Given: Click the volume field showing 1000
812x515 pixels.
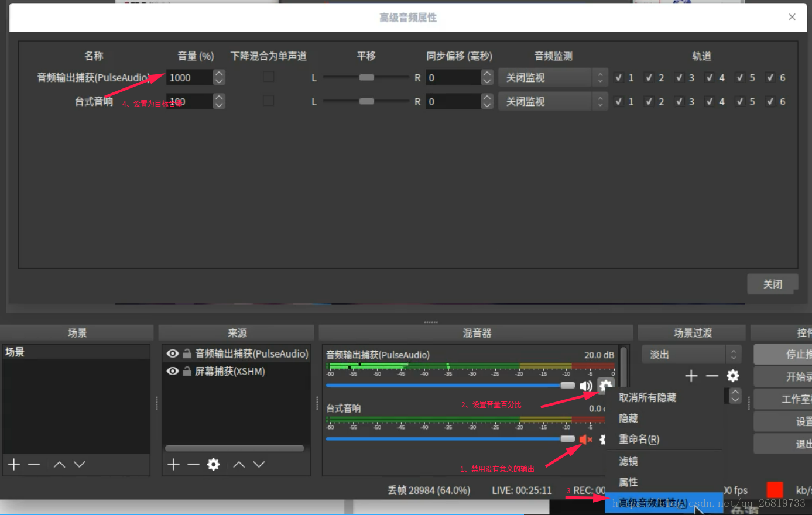Looking at the screenshot, I should tap(190, 77).
